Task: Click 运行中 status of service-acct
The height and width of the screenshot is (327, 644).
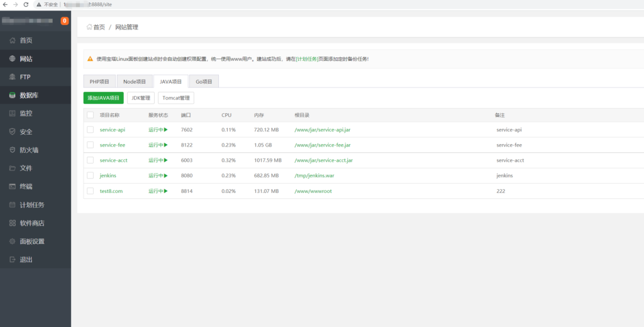Action: pyautogui.click(x=158, y=160)
